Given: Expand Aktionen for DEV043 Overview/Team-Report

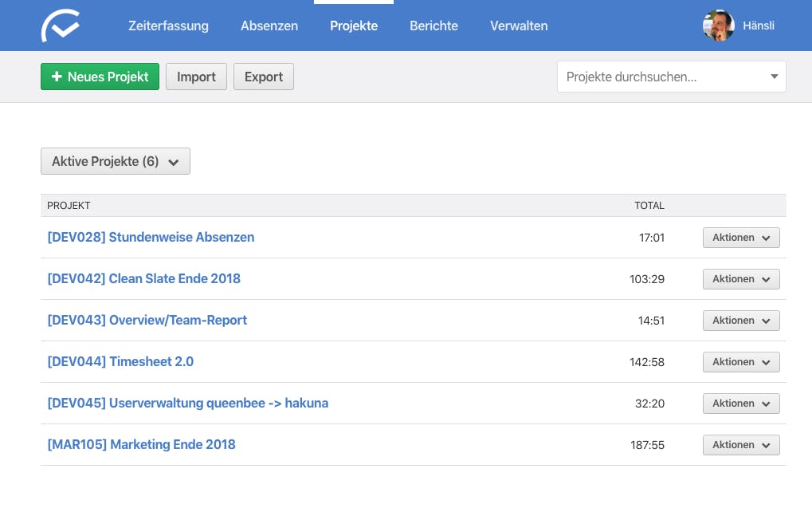Looking at the screenshot, I should [741, 321].
